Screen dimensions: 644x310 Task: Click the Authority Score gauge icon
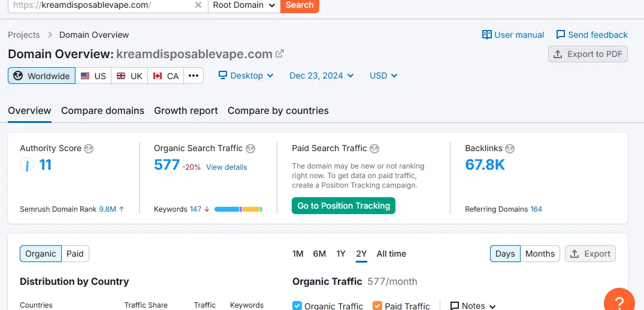click(27, 165)
